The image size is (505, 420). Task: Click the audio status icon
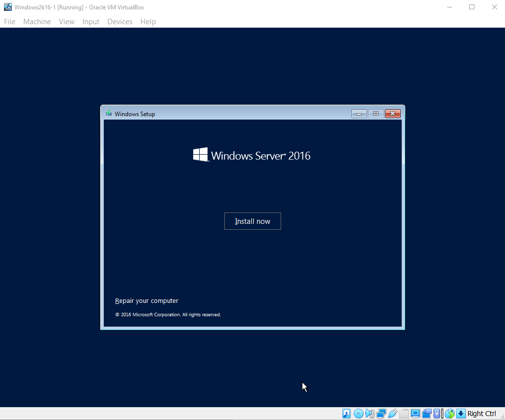pyautogui.click(x=370, y=414)
